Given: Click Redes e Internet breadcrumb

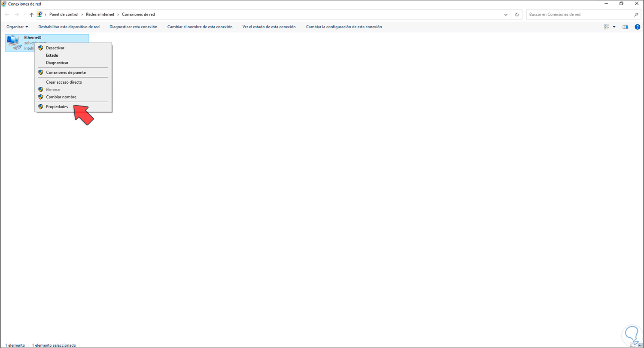Looking at the screenshot, I should [x=100, y=15].
